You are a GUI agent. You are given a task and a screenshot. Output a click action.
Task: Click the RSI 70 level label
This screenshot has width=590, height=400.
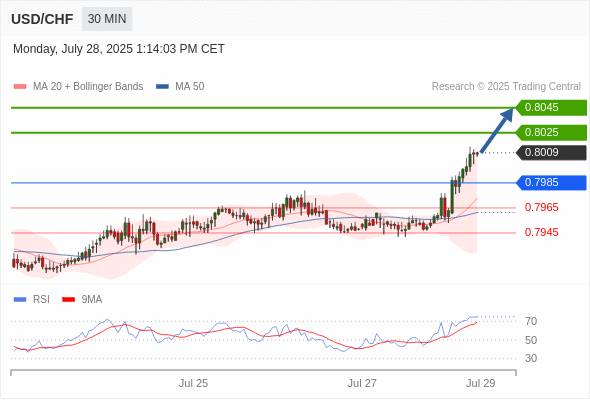coord(531,321)
